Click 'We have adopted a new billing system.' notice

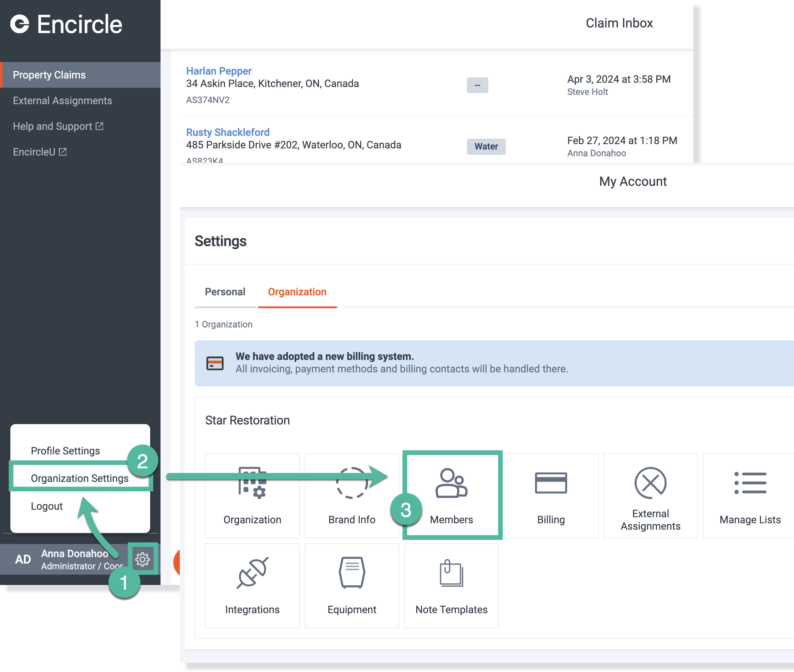click(325, 356)
